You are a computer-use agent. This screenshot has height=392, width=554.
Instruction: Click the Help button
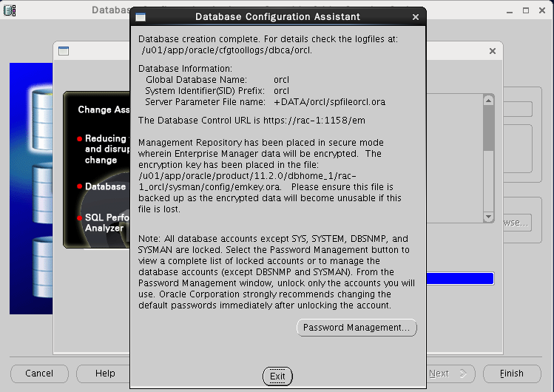pyautogui.click(x=105, y=374)
